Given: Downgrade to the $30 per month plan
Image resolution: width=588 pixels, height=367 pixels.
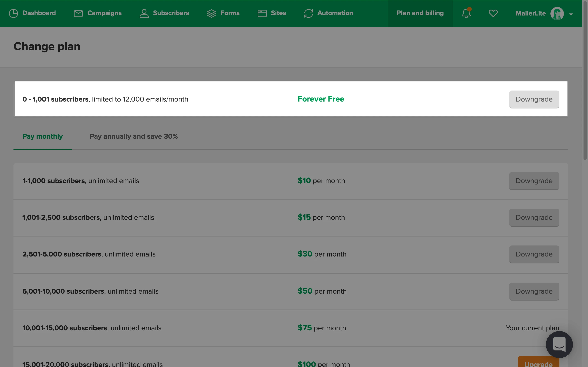Looking at the screenshot, I should 534,254.
